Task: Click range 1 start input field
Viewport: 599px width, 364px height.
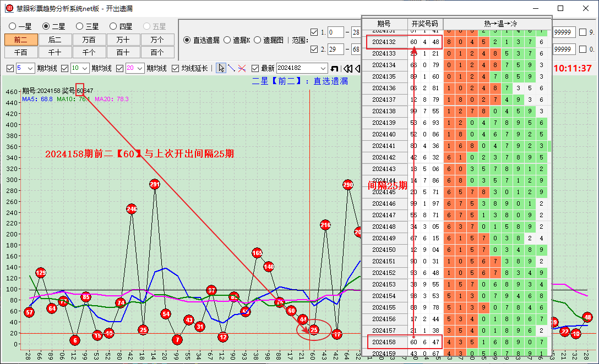Action: tap(335, 32)
